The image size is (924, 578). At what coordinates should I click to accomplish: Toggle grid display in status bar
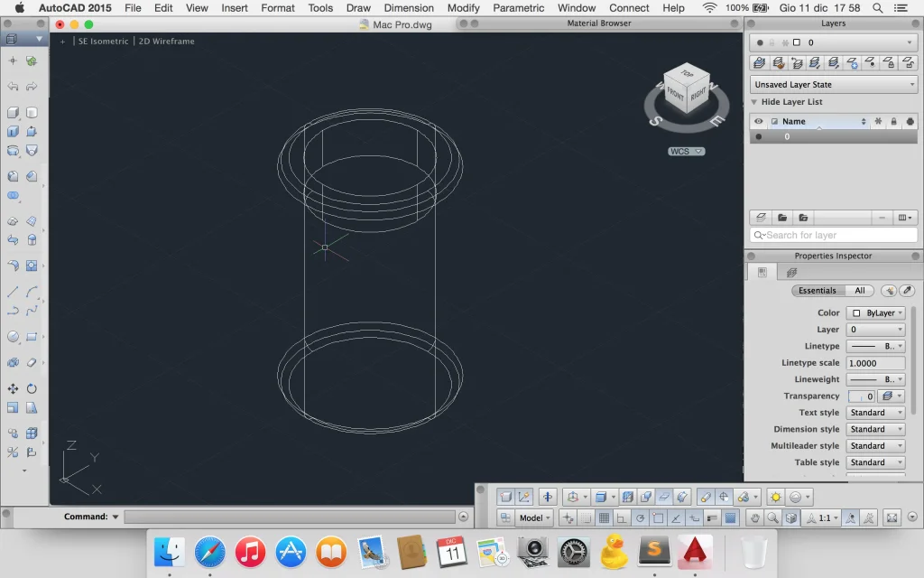click(604, 517)
